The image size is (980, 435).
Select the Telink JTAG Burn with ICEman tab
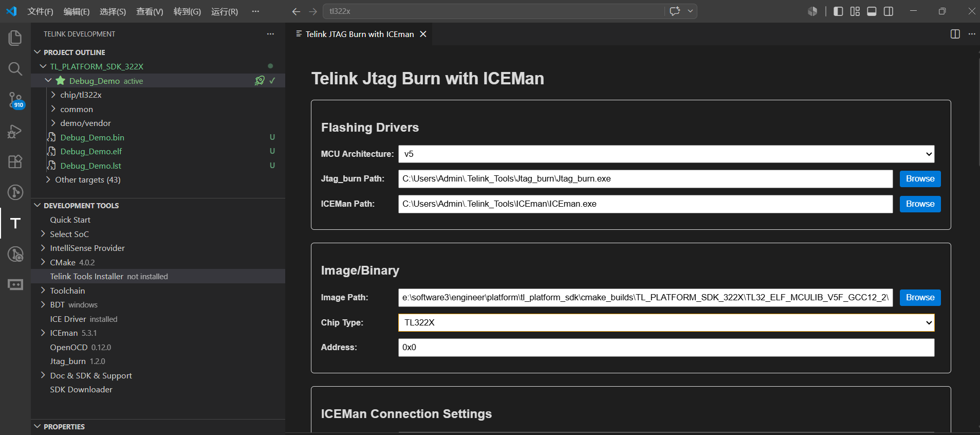point(360,34)
